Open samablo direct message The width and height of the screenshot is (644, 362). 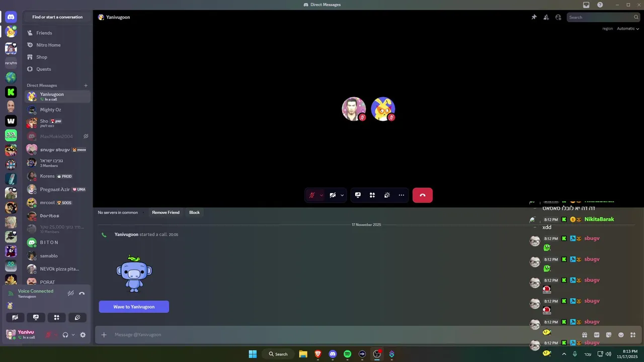pyautogui.click(x=57, y=255)
